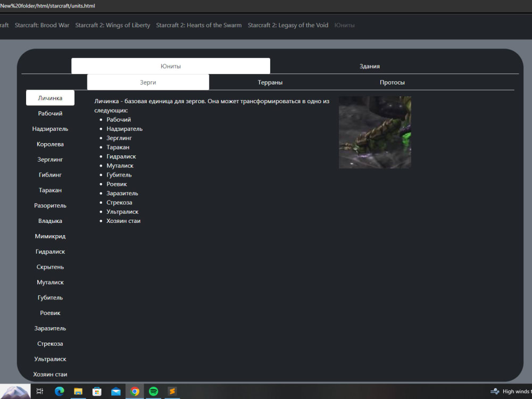Select Муталиск in the sidebar list

coord(50,282)
